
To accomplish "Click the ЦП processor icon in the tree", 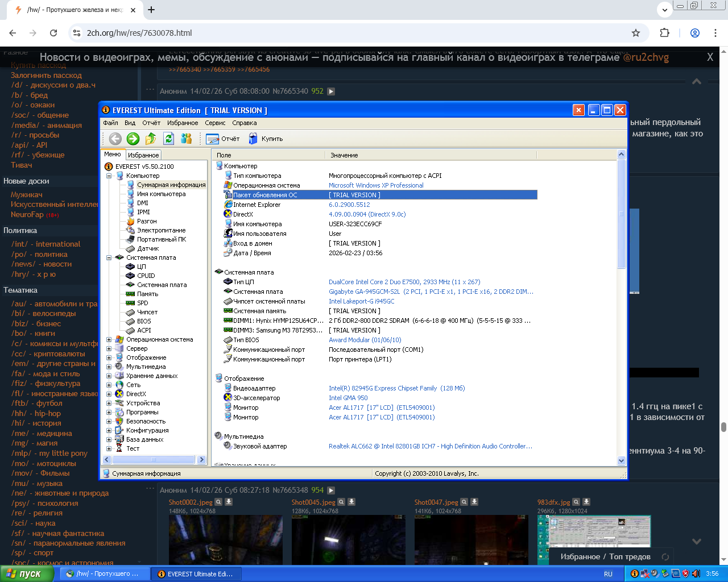I will [x=130, y=267].
